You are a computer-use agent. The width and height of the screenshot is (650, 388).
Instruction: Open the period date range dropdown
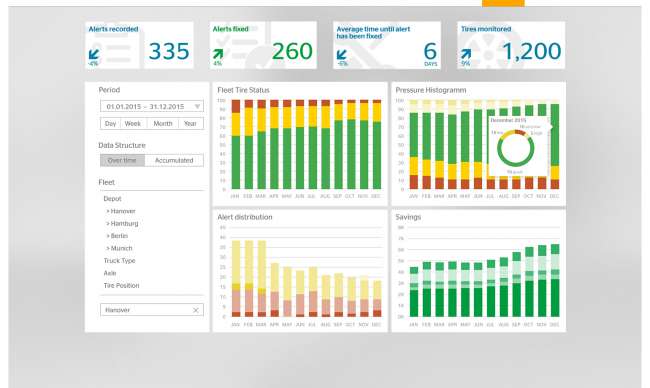[x=152, y=107]
